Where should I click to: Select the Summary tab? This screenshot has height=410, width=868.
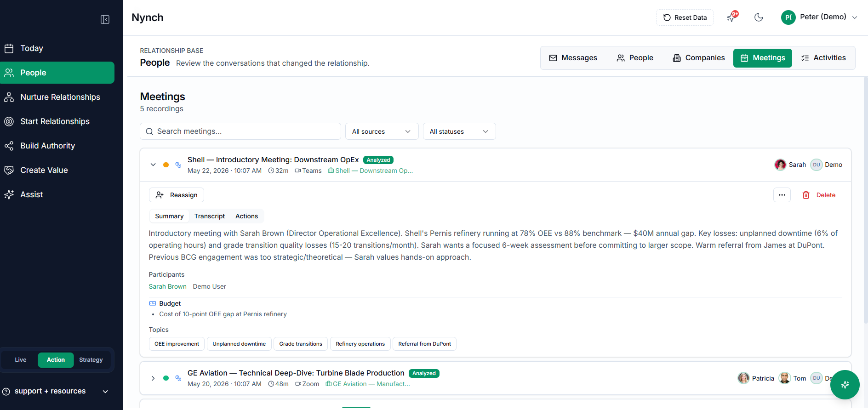(x=169, y=216)
